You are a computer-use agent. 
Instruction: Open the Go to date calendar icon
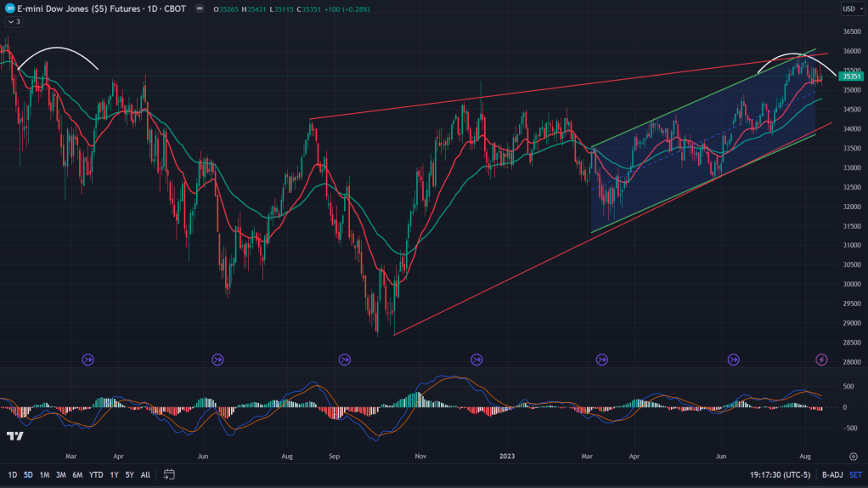[x=169, y=474]
